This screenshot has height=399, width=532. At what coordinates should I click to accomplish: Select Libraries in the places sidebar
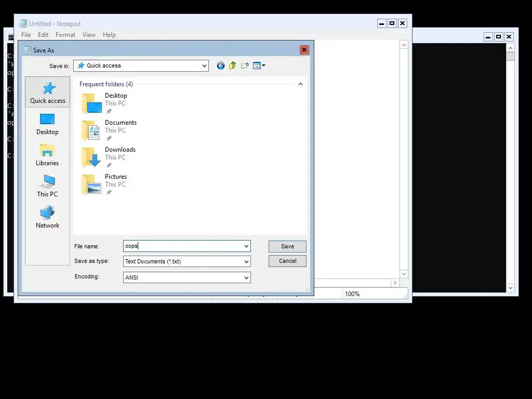pyautogui.click(x=47, y=155)
